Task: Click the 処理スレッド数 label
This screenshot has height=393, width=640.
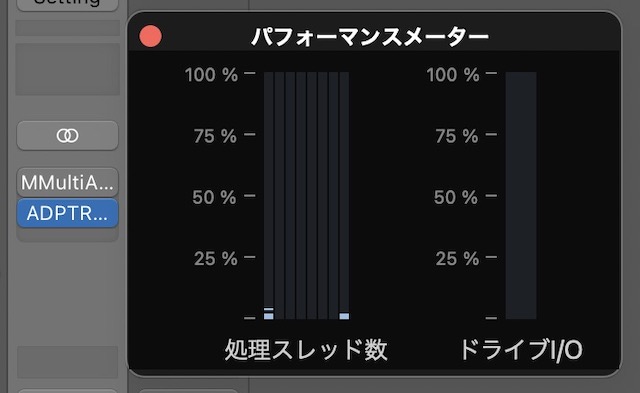Action: pos(306,350)
